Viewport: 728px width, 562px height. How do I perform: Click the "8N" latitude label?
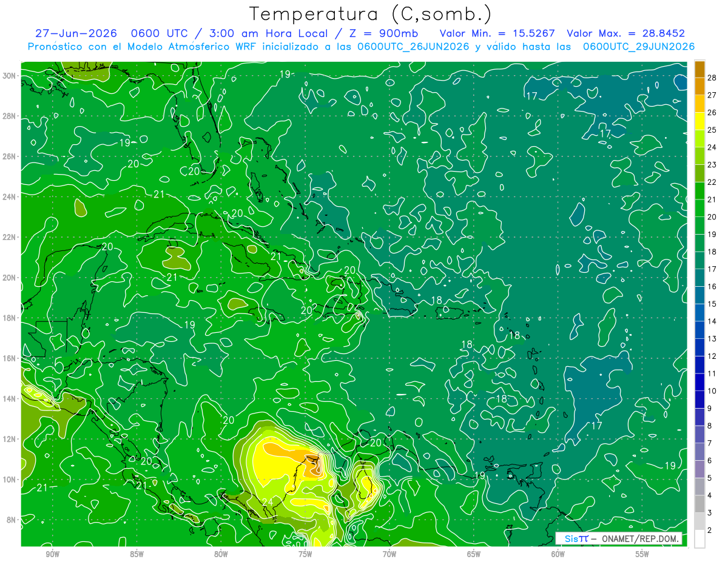[12, 520]
